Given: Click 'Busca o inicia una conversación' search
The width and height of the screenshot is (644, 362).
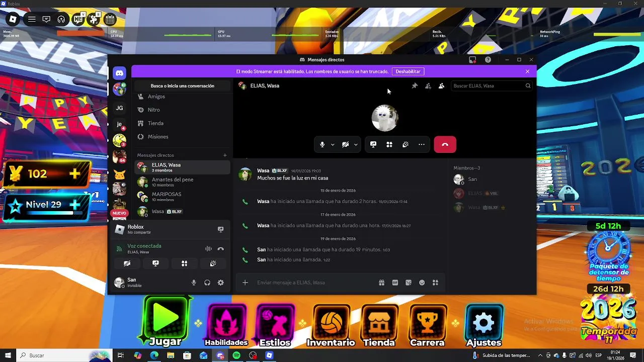Looking at the screenshot, I should click(x=182, y=86).
